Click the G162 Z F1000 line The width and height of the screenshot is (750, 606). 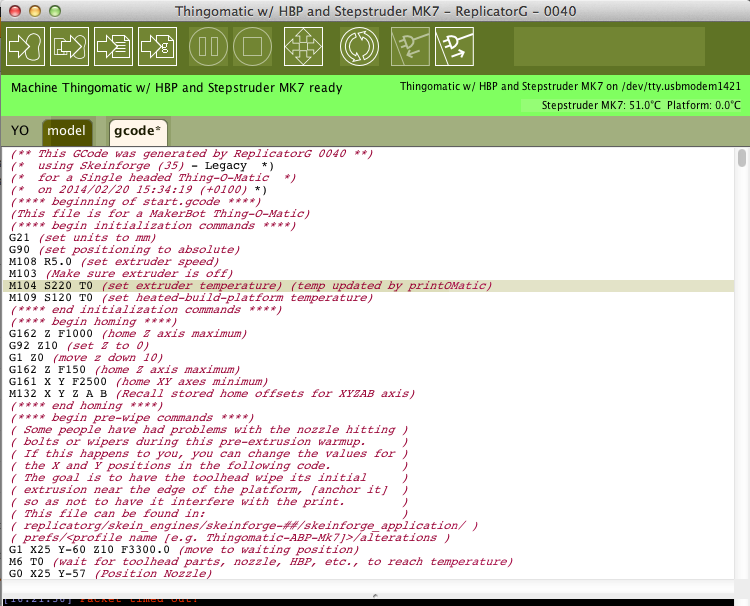128,334
